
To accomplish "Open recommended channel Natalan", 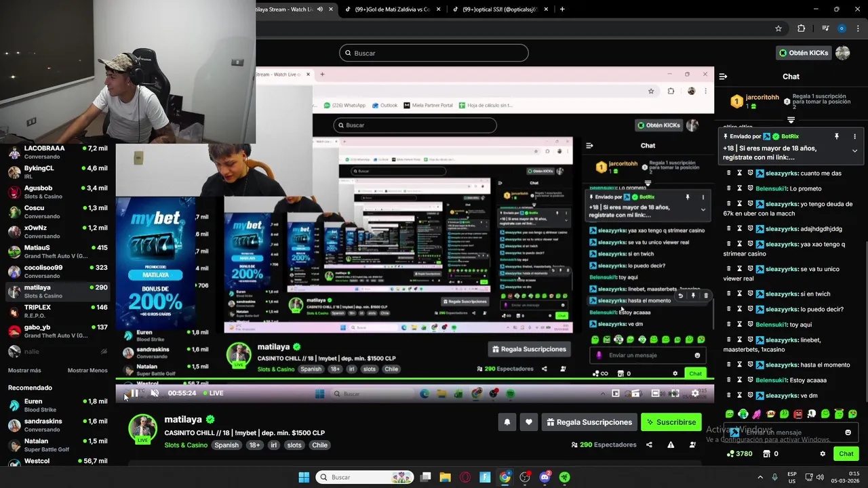I will [x=58, y=445].
